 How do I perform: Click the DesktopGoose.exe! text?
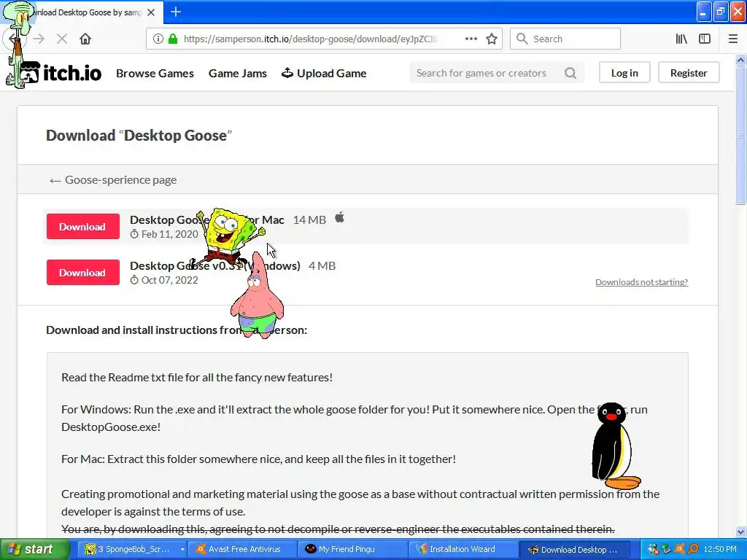111,427
